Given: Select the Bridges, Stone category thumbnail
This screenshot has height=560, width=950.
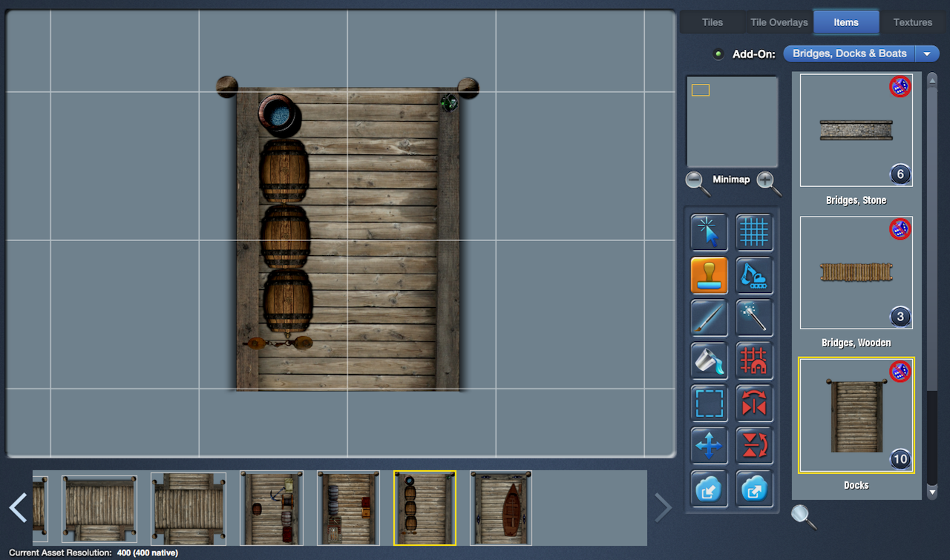Looking at the screenshot, I should [856, 130].
